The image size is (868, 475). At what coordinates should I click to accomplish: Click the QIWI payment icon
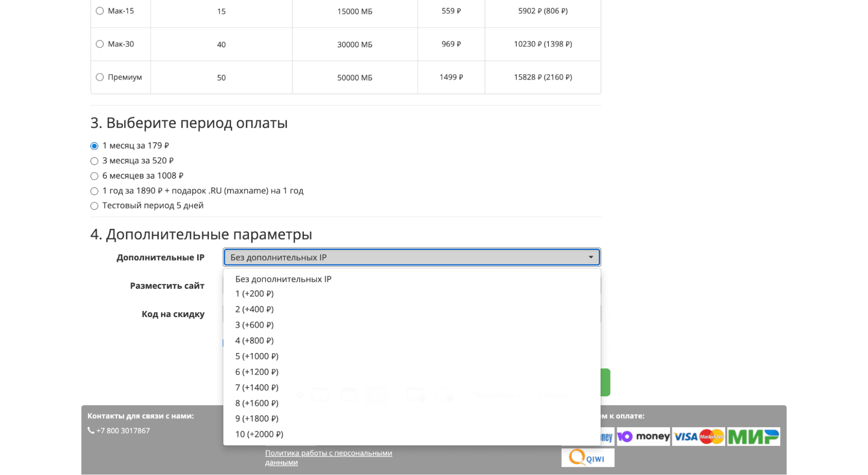587,458
